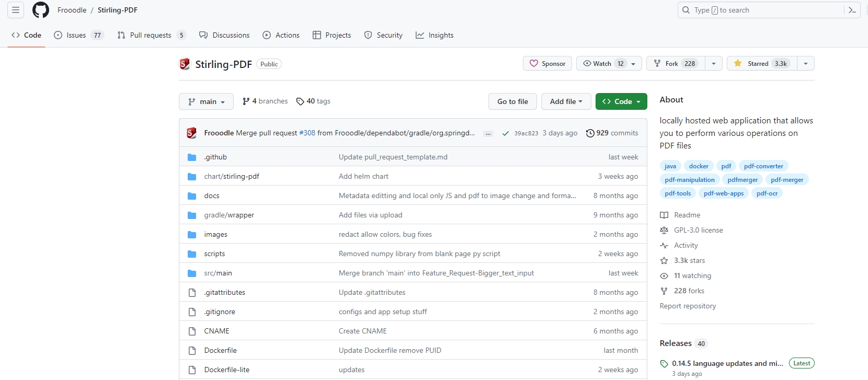Image resolution: width=868 pixels, height=380 pixels.
Task: Click the license scale icon
Action: coord(664,231)
